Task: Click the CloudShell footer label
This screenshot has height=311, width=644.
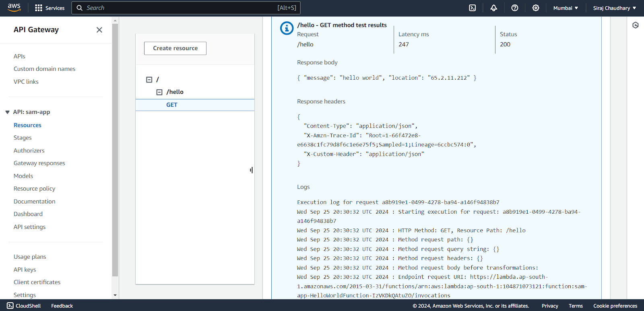Action: [28, 306]
